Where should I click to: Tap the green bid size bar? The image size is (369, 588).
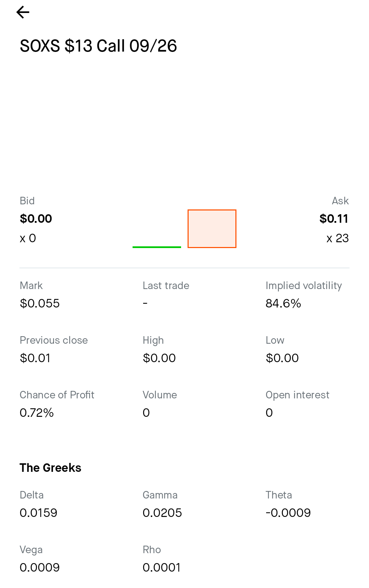point(157,247)
